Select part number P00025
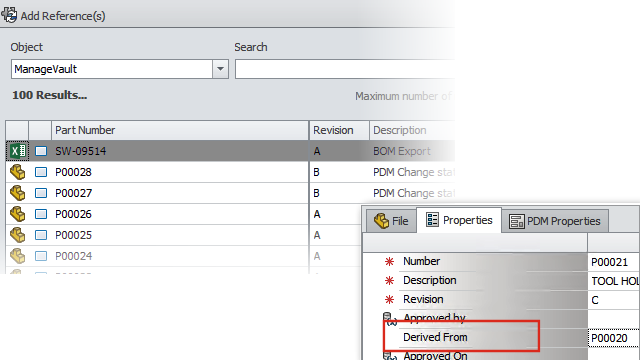Viewport: 640px width, 360px height. (73, 235)
